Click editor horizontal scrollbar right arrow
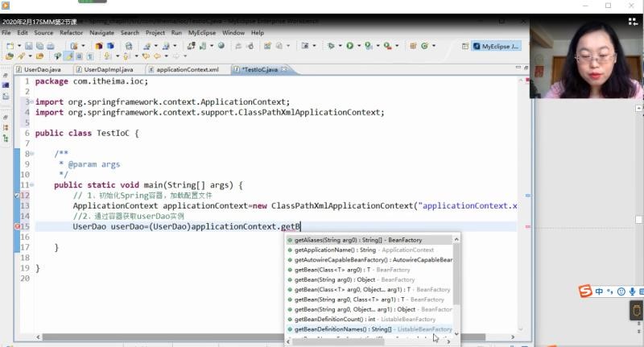Screen dimensions: 644x347 point(513,337)
